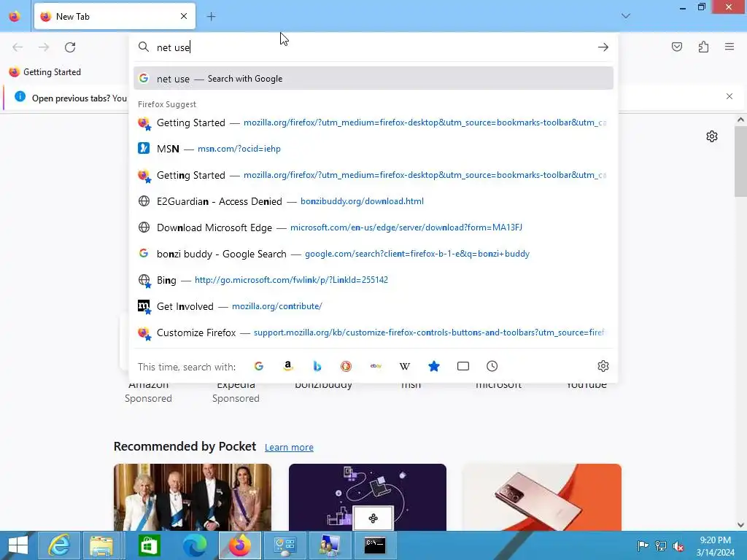747x560 pixels.
Task: Select the Bing suggestion
Action: [x=373, y=280]
